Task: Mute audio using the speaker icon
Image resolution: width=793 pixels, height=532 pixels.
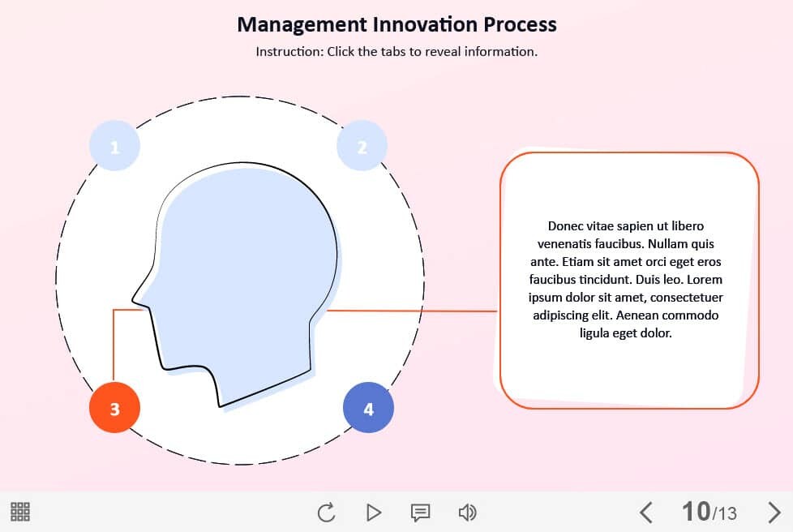Action: [x=467, y=512]
